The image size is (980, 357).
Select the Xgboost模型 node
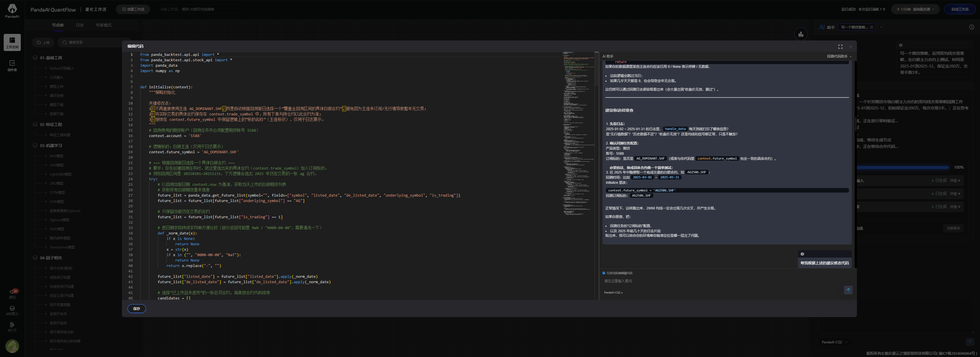[59, 220]
